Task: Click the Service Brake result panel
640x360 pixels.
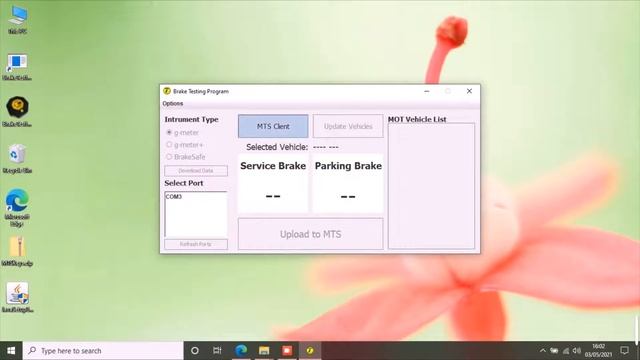Action: (273, 183)
